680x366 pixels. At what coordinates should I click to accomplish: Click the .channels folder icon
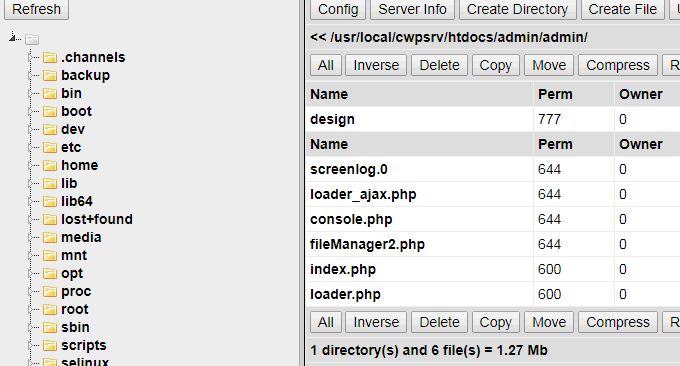point(50,57)
